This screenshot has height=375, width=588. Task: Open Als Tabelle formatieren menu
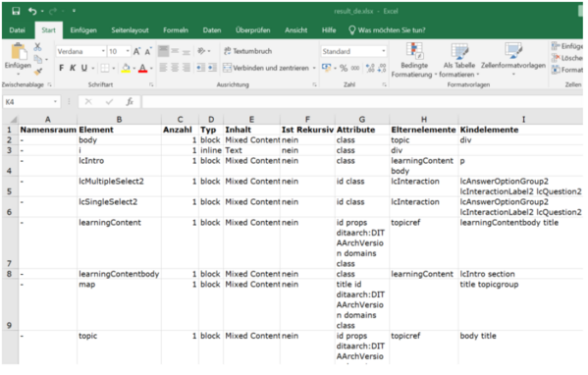tap(459, 60)
